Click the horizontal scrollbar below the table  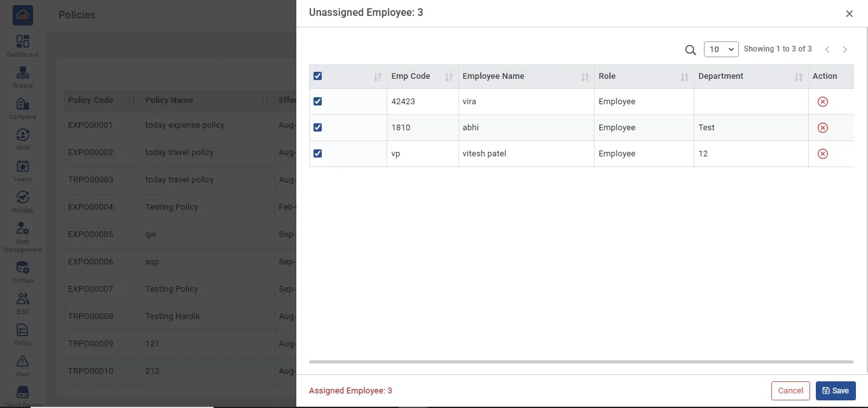pyautogui.click(x=581, y=362)
